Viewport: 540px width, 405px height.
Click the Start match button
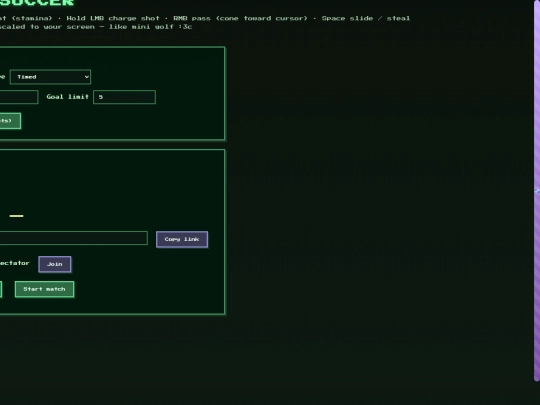(44, 289)
